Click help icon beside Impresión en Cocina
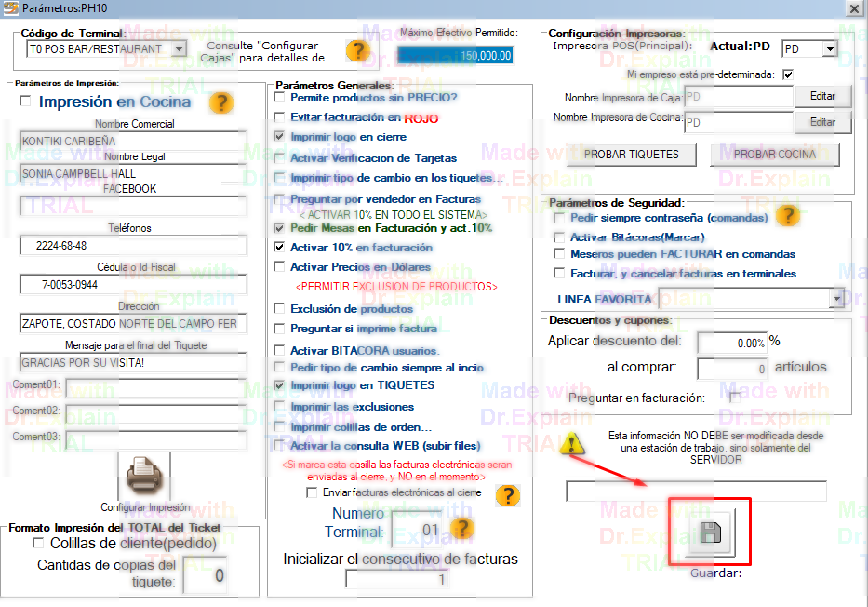This screenshot has width=868, height=607. [x=220, y=102]
